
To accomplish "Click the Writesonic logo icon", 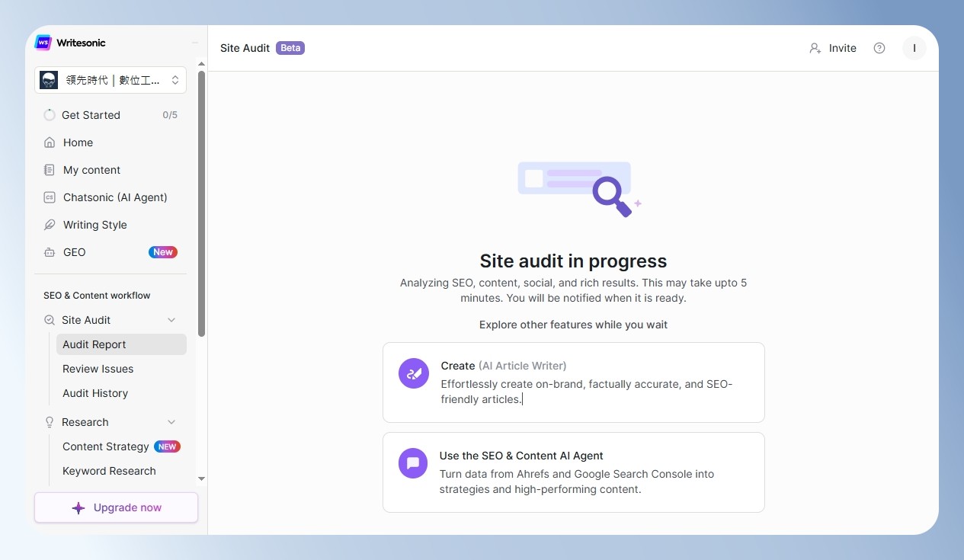I will point(43,43).
